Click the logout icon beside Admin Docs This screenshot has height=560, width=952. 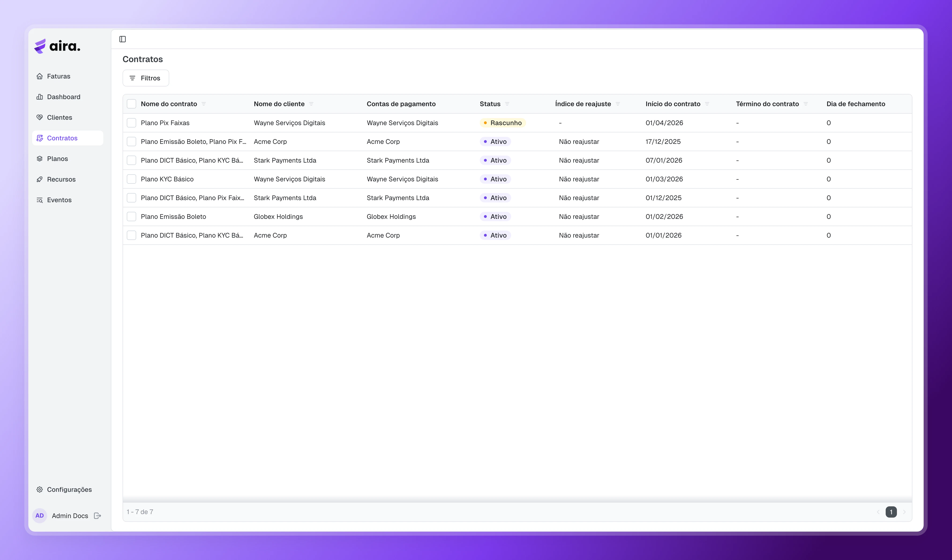tap(97, 515)
